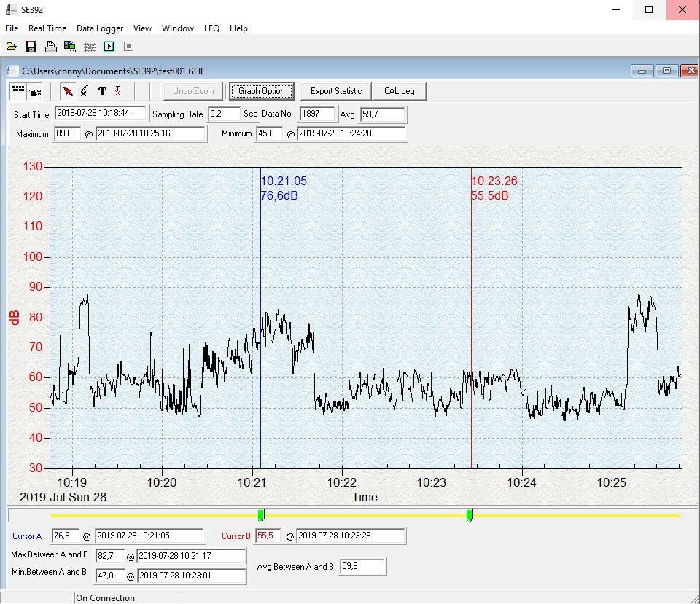Select the red arrow pointer tool
700x604 pixels.
68,91
